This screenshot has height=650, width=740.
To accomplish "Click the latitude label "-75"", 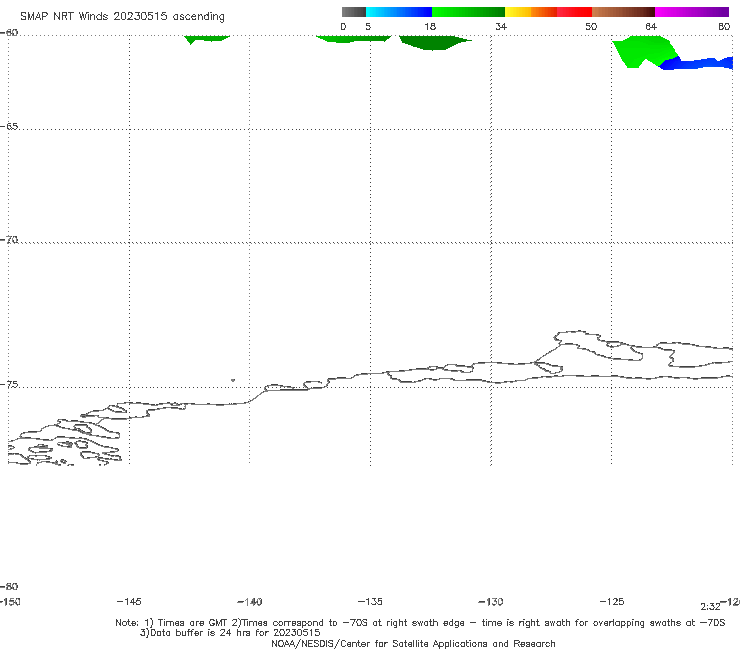I will point(9,385).
